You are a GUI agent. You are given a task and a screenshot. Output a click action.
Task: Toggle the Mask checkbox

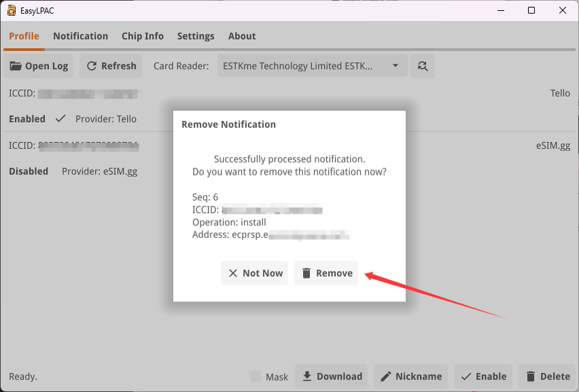(x=256, y=376)
